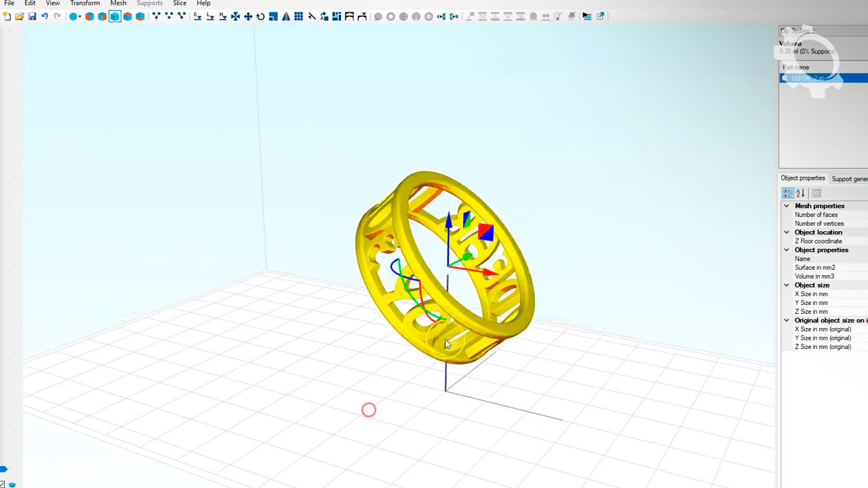Click the grid array duplicate icon
The height and width of the screenshot is (488, 868).
coord(298,16)
